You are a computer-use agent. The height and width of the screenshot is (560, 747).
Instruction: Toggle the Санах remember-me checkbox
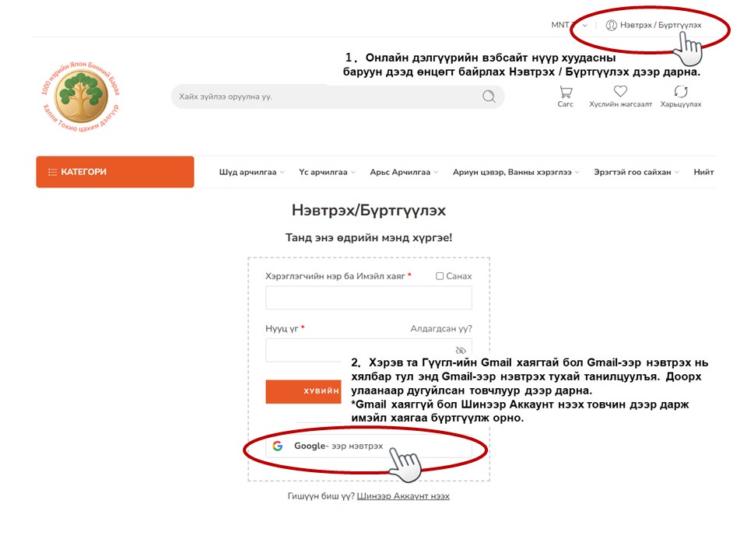coord(440,275)
